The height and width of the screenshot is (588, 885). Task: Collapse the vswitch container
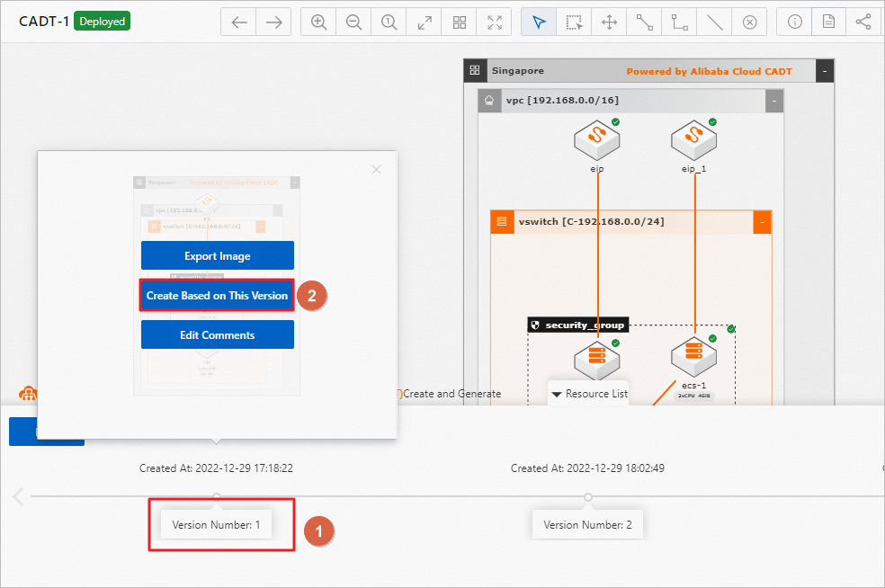(x=762, y=222)
